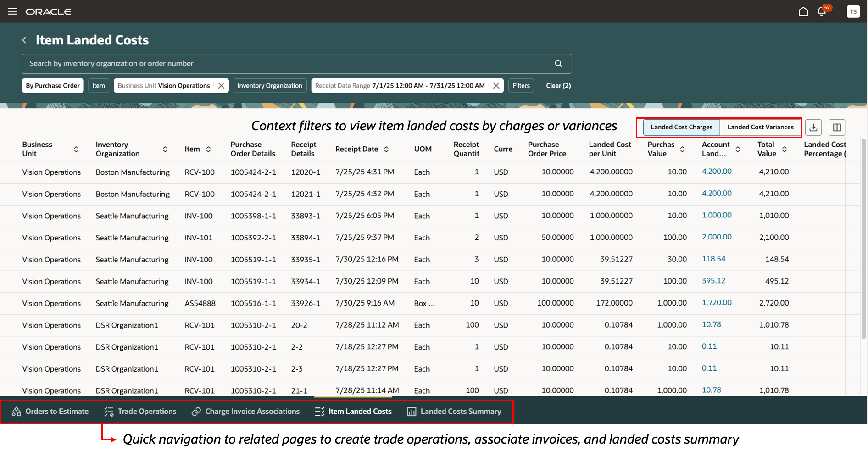Select the Landed Cost Charges view
The height and width of the screenshot is (456, 868).
click(681, 127)
